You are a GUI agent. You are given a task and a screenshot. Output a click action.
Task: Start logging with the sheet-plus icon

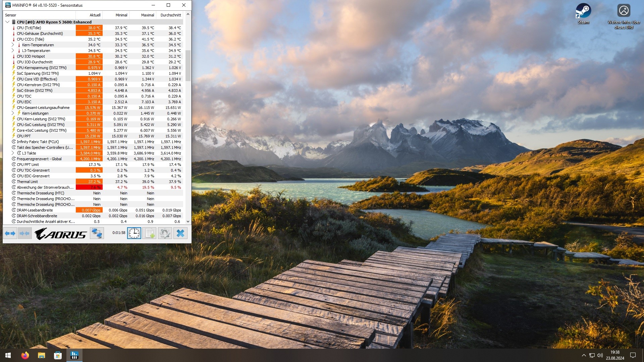point(150,233)
